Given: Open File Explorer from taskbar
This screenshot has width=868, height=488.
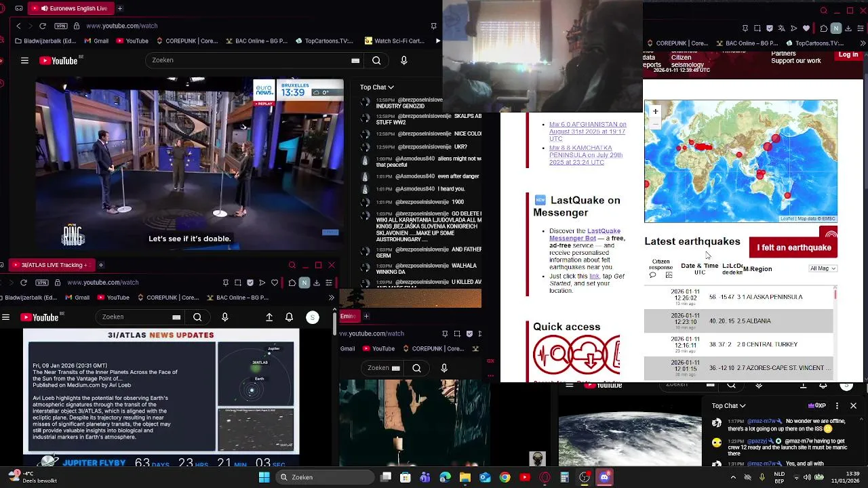Looking at the screenshot, I should click(465, 477).
